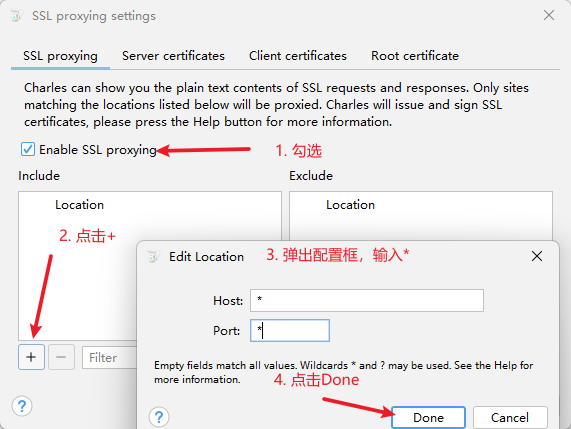
Task: Click into the Port input field
Action: (290, 331)
